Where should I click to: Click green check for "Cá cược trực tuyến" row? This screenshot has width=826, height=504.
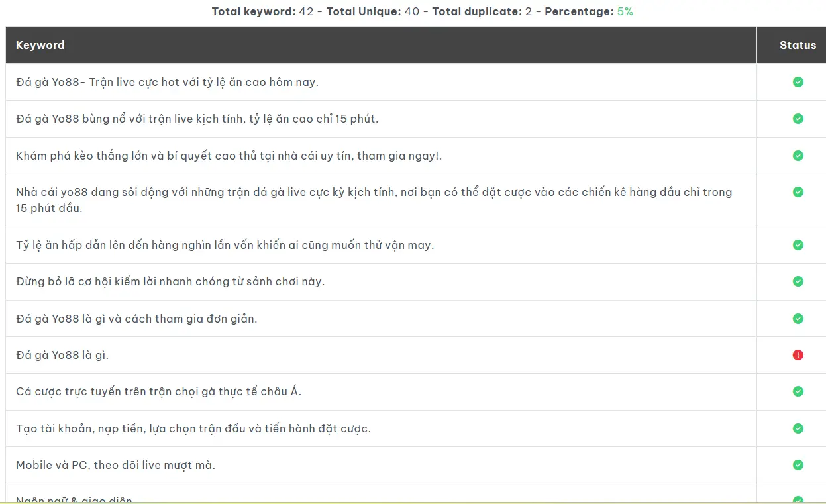(798, 391)
